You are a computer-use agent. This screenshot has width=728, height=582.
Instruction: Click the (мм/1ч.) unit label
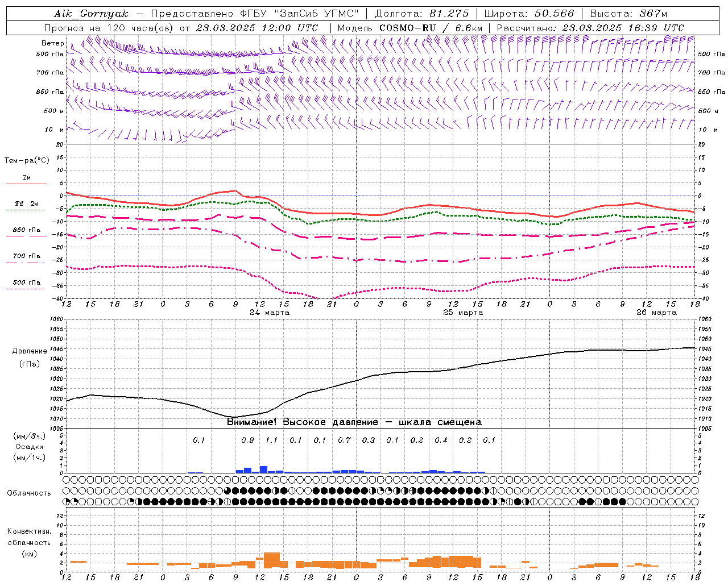(x=29, y=458)
